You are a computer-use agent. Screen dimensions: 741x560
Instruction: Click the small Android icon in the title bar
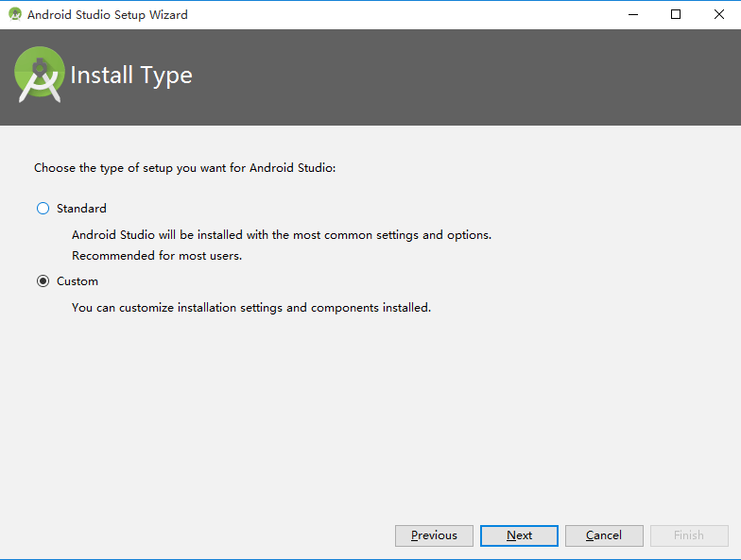coord(14,14)
